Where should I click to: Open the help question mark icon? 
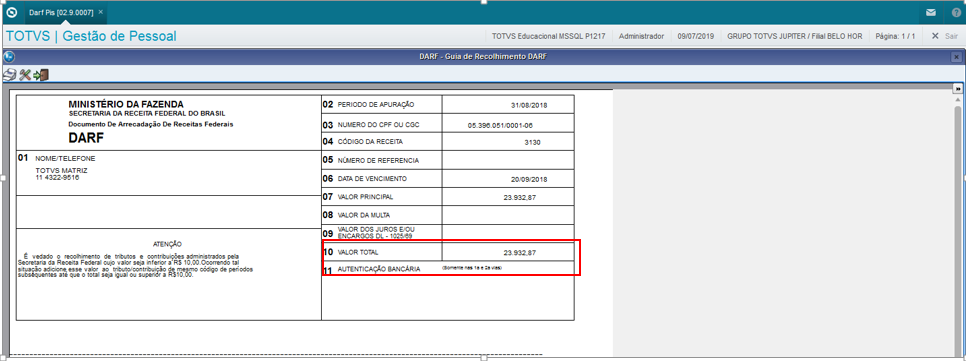pos(956,12)
